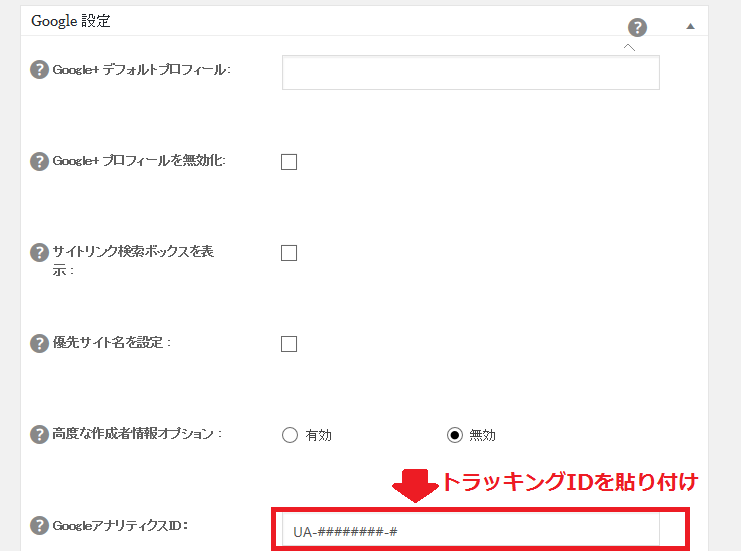
Task: Click help icon next to 優先サイト名を設定
Action: (39, 344)
